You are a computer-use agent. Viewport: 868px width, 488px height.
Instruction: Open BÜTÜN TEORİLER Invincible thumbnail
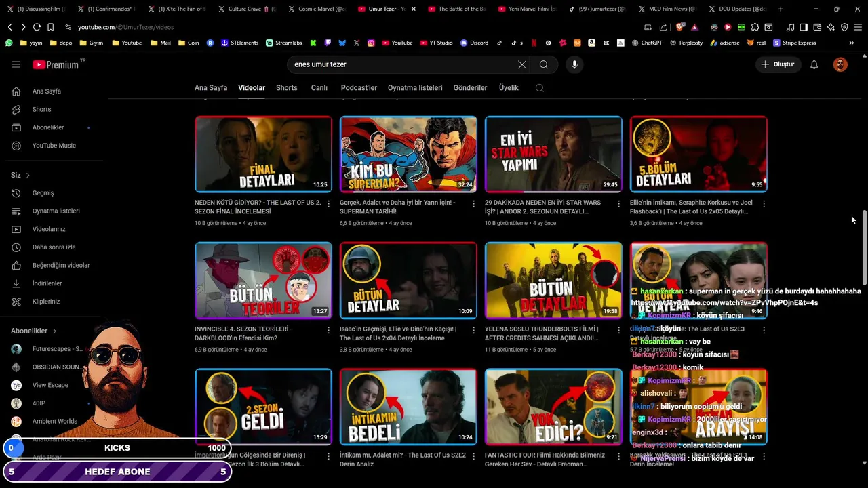pyautogui.click(x=264, y=281)
